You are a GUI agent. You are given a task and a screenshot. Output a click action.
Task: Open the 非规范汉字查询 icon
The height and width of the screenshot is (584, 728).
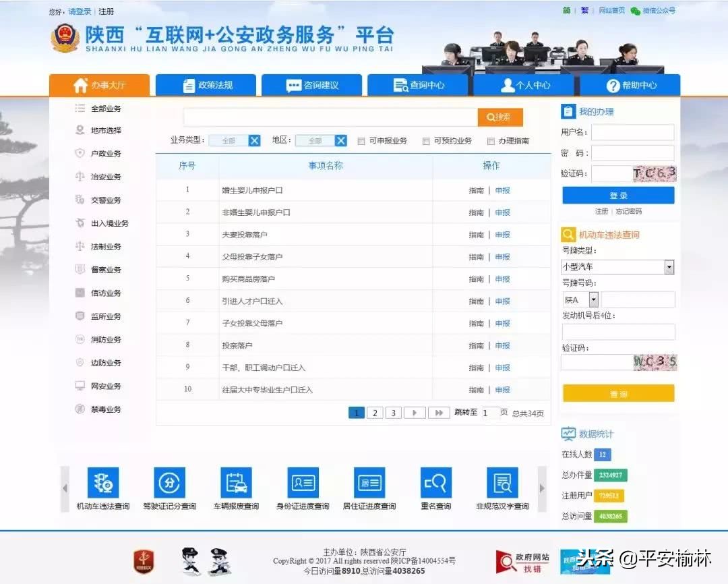(x=502, y=483)
